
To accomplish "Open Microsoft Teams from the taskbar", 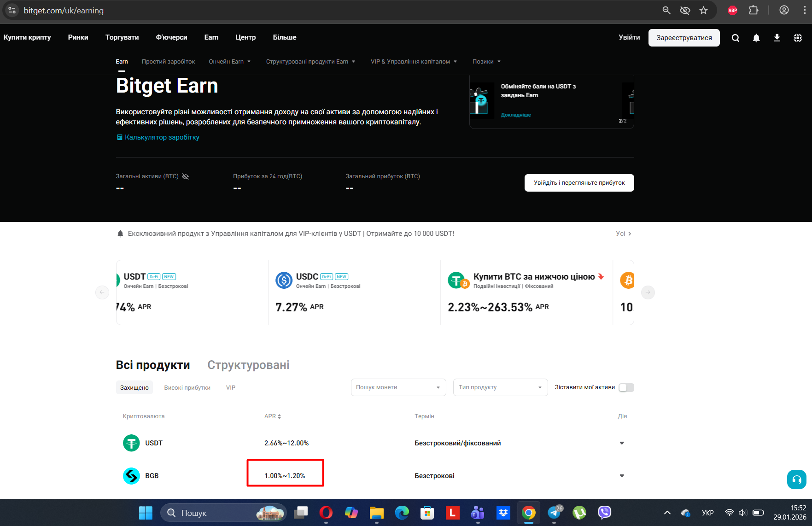I will (478, 513).
